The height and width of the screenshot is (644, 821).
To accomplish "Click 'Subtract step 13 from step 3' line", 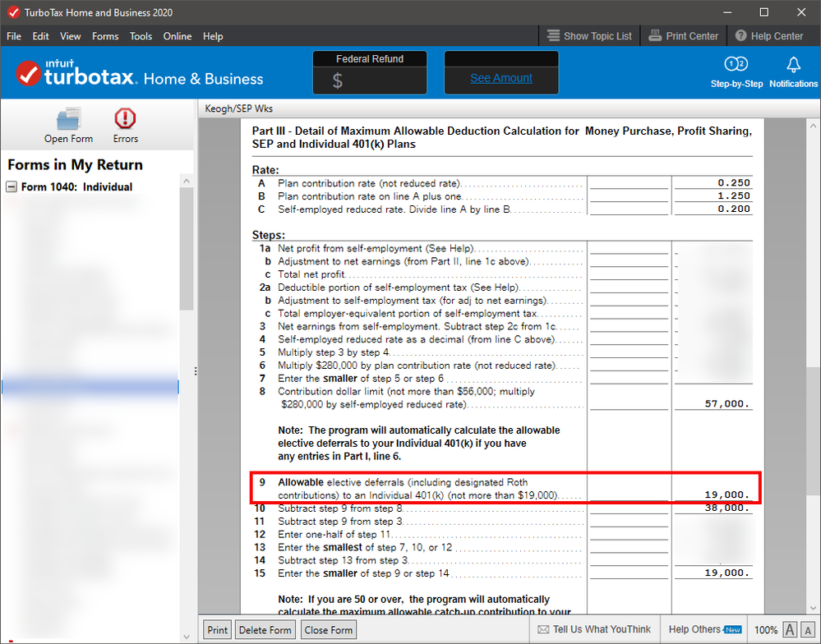I will [343, 560].
